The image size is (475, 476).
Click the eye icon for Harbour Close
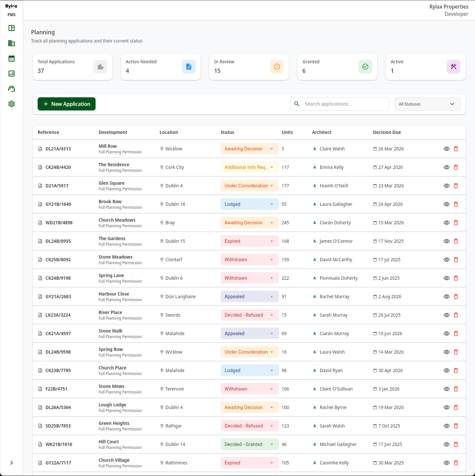(x=447, y=297)
